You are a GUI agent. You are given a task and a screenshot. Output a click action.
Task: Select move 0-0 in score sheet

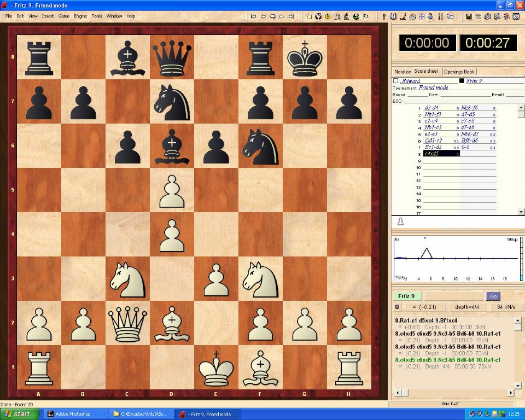[465, 147]
